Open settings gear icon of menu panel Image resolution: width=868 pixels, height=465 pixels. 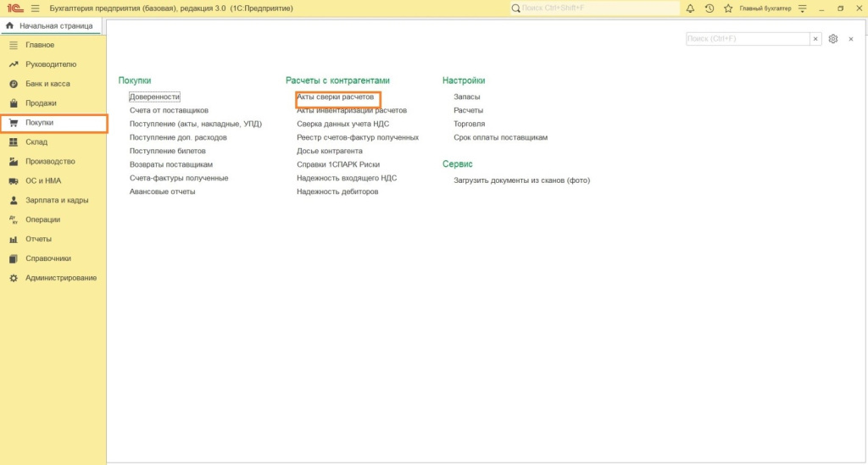(x=833, y=39)
